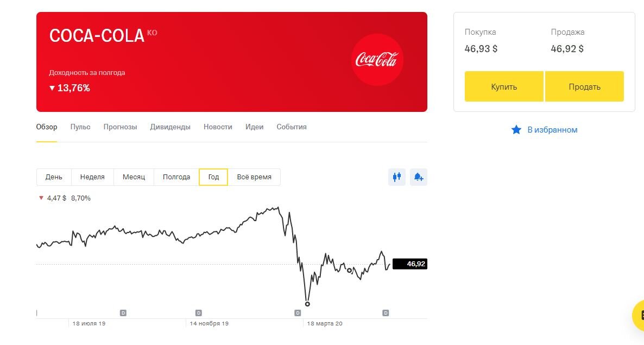Select the Неделя chart period

point(92,177)
